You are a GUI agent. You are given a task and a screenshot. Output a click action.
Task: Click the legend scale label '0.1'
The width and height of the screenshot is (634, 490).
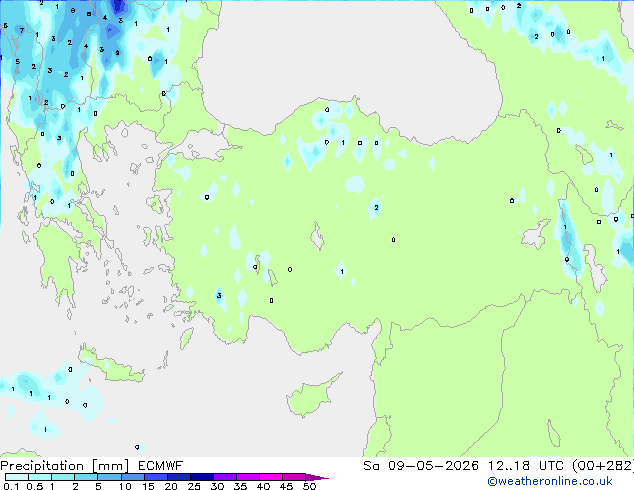[11, 486]
